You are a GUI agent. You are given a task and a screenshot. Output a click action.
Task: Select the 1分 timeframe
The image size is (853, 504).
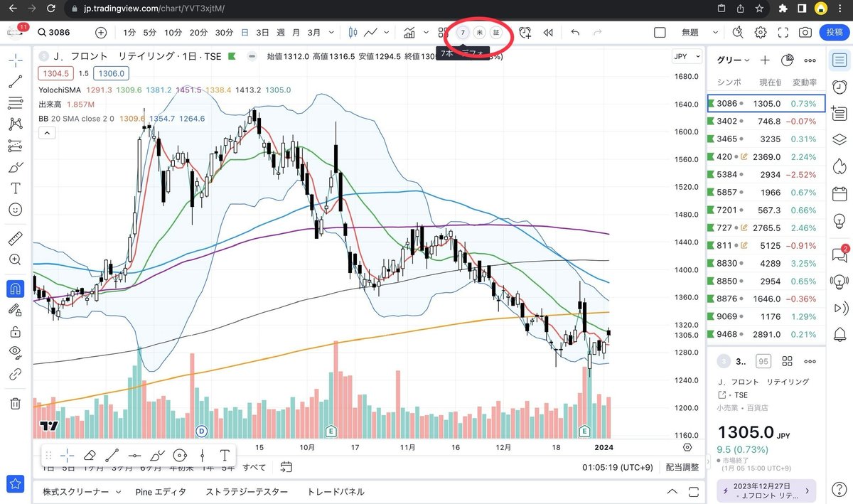pyautogui.click(x=129, y=33)
